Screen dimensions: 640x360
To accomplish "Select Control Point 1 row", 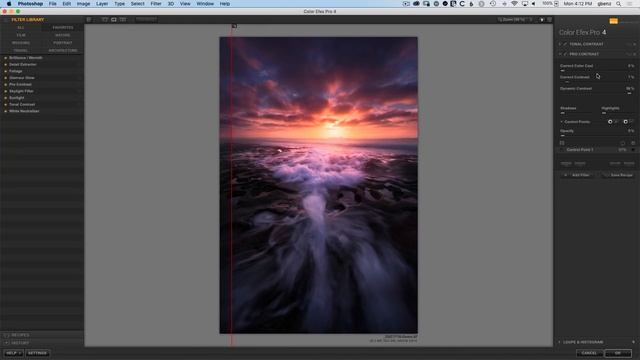I will point(597,150).
